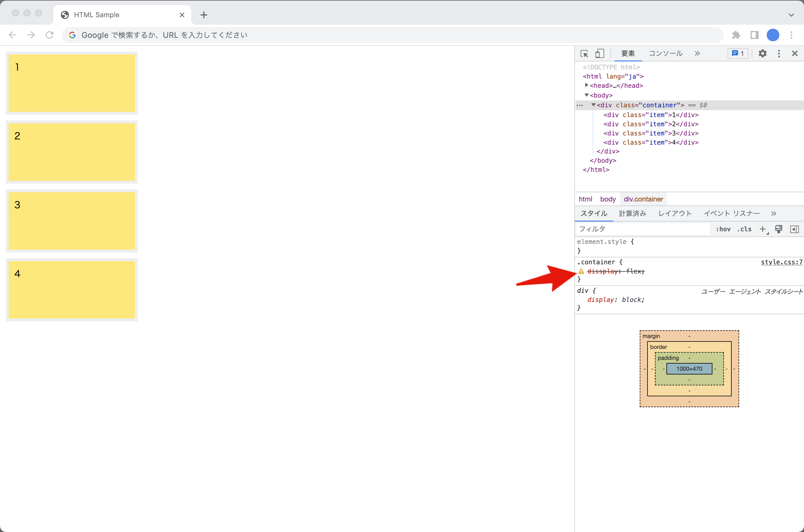Focus the Google search address bar
The width and height of the screenshot is (804, 532).
pos(392,35)
